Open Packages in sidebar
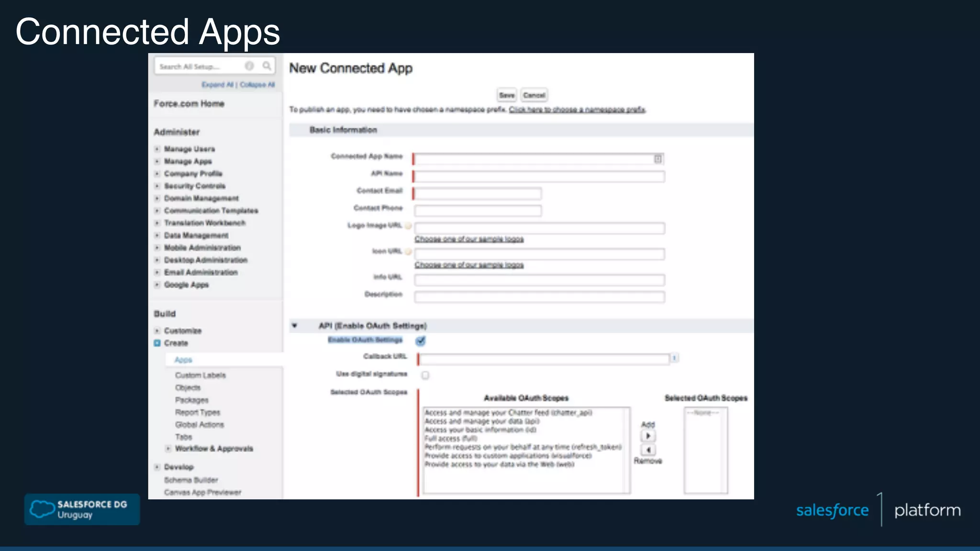The width and height of the screenshot is (980, 551). tap(192, 400)
